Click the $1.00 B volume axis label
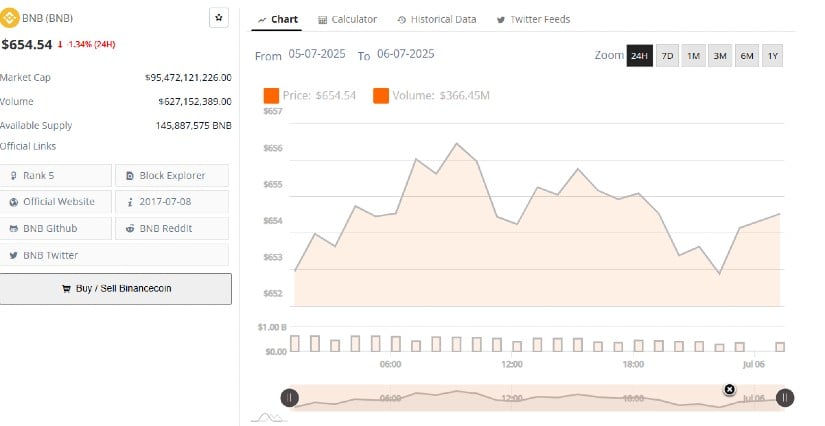This screenshot has height=426, width=825. tap(272, 327)
